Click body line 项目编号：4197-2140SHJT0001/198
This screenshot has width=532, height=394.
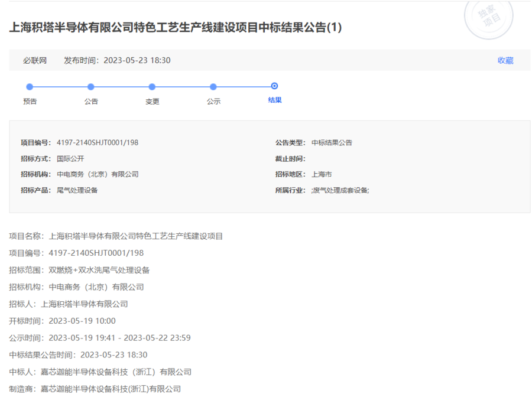[76, 253]
